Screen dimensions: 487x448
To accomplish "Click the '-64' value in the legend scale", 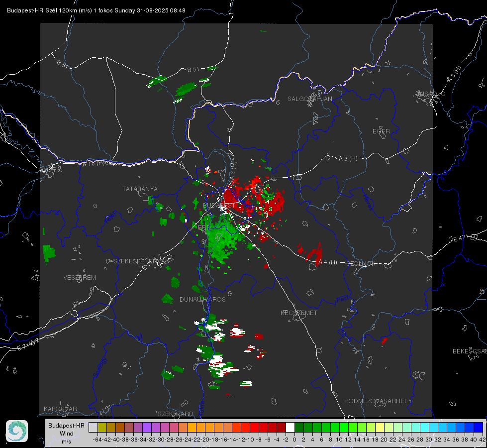I will click(97, 440).
